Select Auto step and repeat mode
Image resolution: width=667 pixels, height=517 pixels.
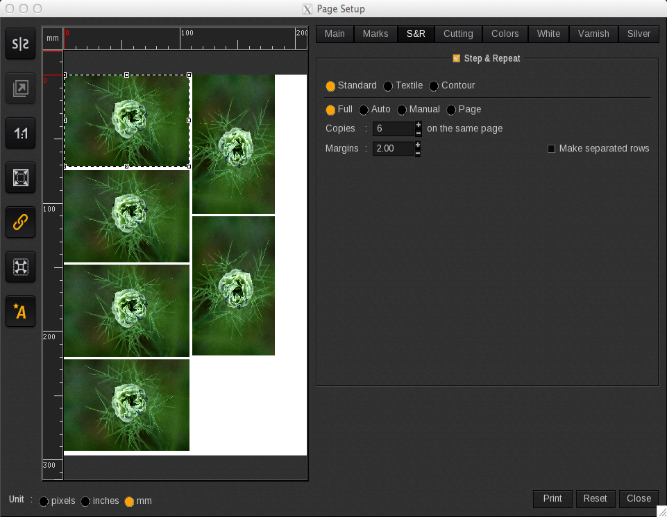point(364,109)
